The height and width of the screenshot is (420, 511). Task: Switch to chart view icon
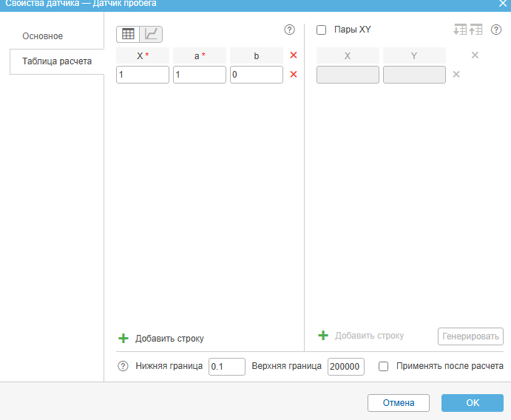point(151,33)
